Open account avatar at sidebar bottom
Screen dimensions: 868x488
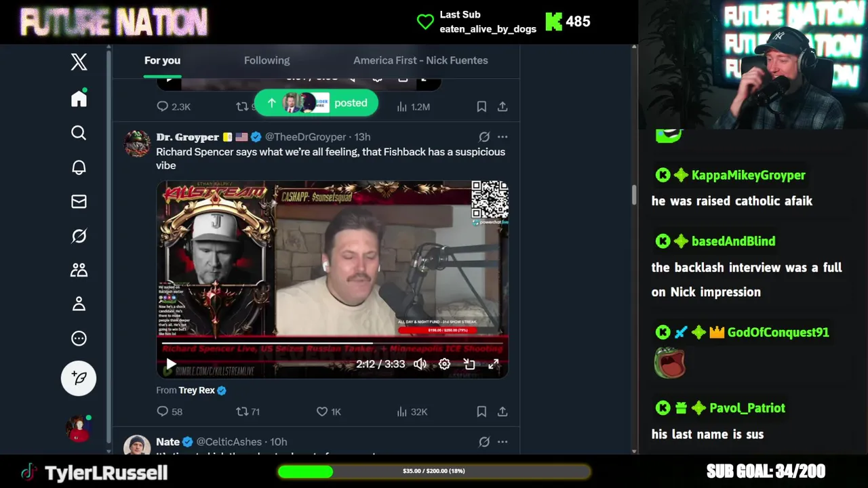click(78, 428)
